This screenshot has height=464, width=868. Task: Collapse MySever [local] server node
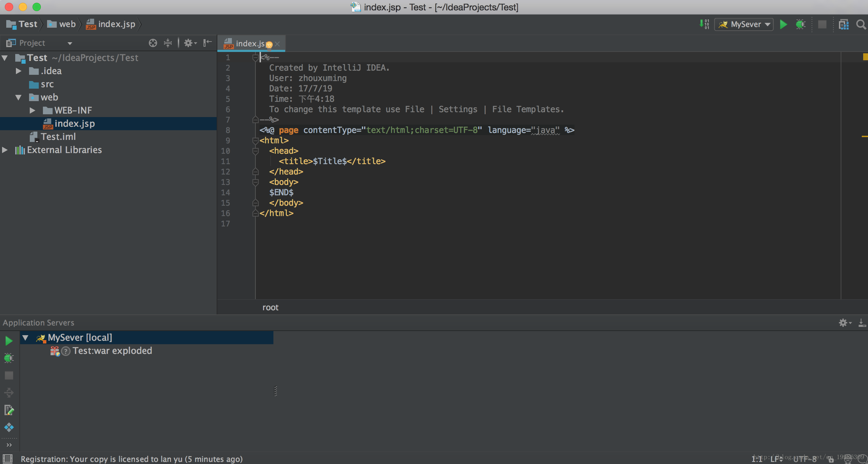[25, 337]
